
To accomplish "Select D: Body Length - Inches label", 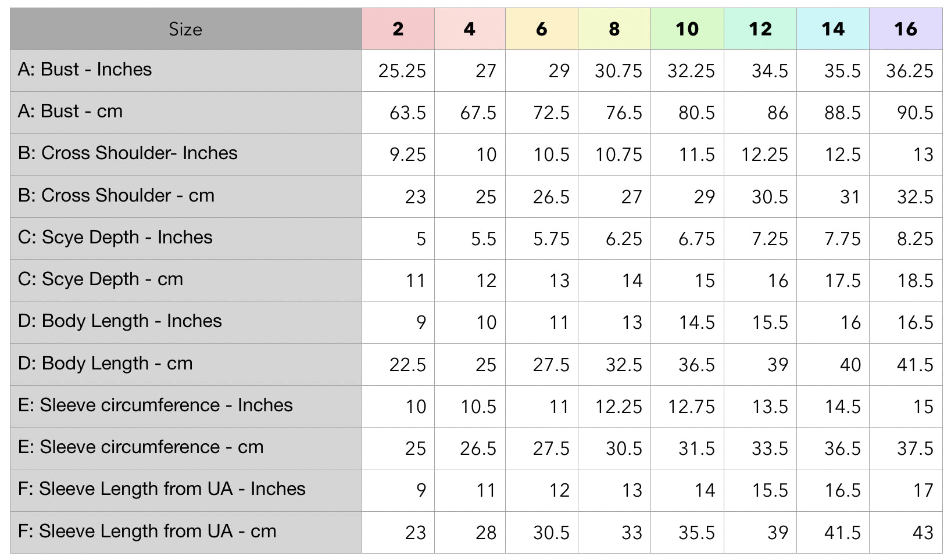I will pos(120,321).
